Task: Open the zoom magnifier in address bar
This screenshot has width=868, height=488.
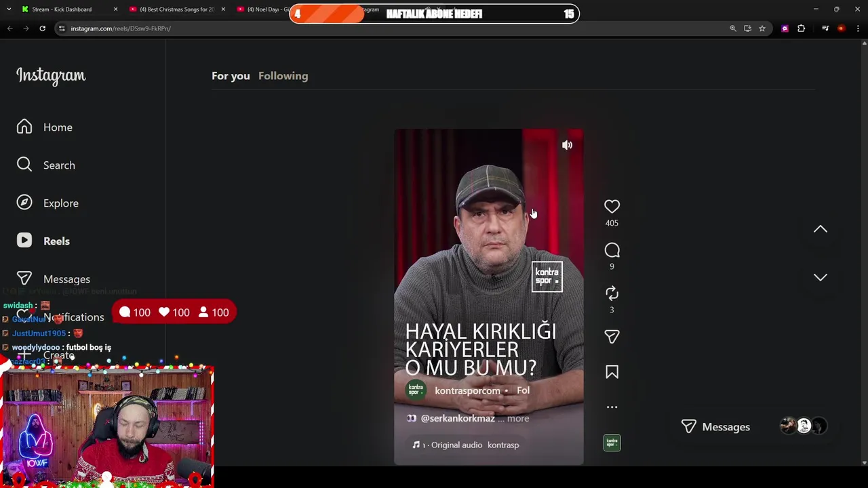Action: 732,28
